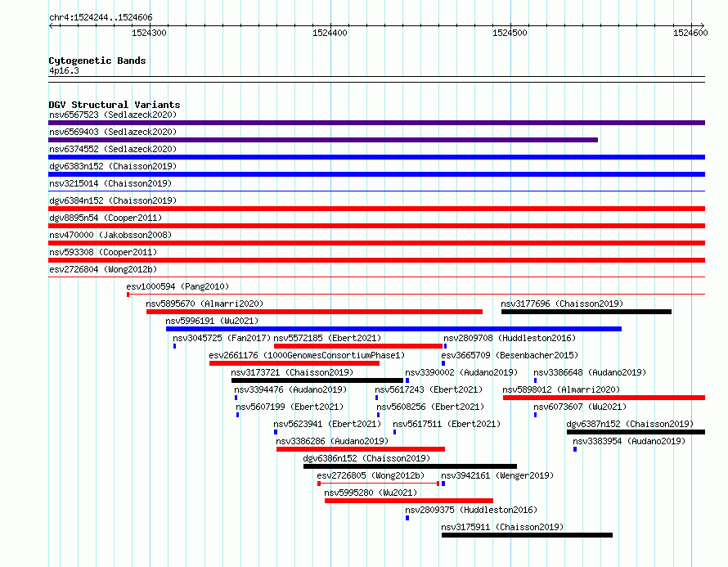Image resolution: width=728 pixels, height=567 pixels.
Task: Click the nsv3045725 (Fan2017) blue marker
Action: point(174,346)
